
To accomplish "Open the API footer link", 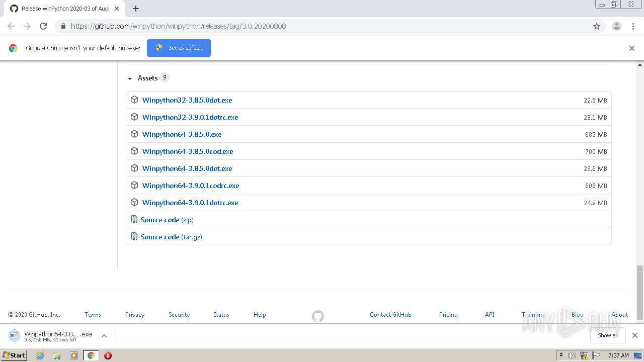I will [490, 315].
